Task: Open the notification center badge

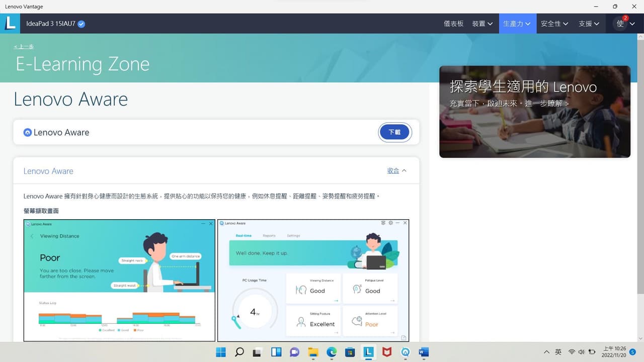Action: (x=632, y=352)
